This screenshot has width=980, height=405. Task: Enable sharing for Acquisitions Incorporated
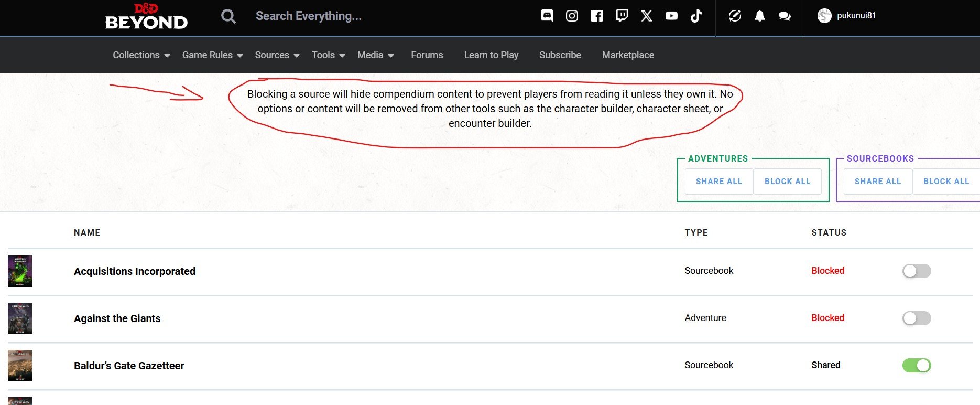(x=917, y=271)
